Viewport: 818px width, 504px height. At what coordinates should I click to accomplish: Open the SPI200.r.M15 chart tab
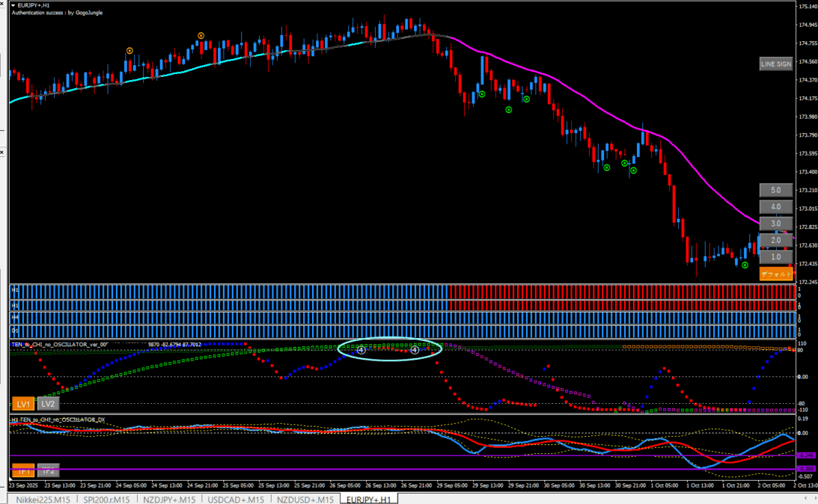click(106, 499)
